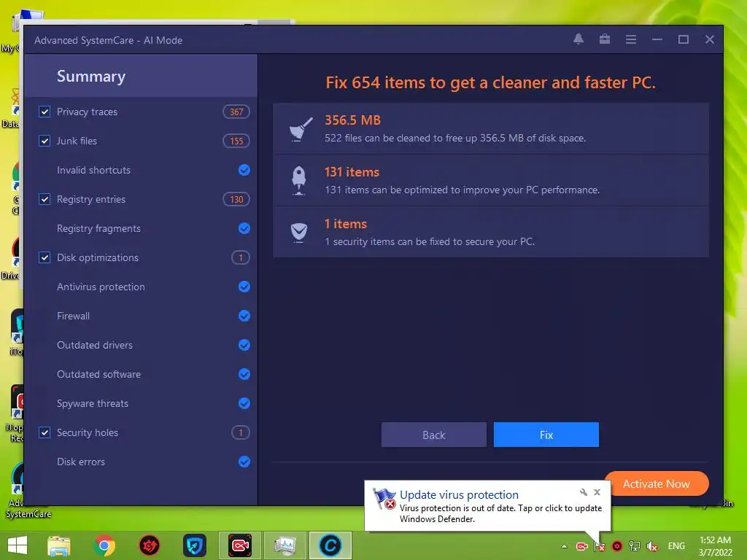The height and width of the screenshot is (560, 747).
Task: Open Summary panel header
Action: (141, 76)
